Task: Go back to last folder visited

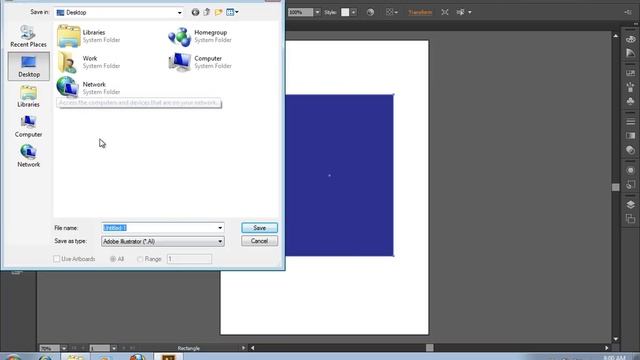Action: coord(195,12)
